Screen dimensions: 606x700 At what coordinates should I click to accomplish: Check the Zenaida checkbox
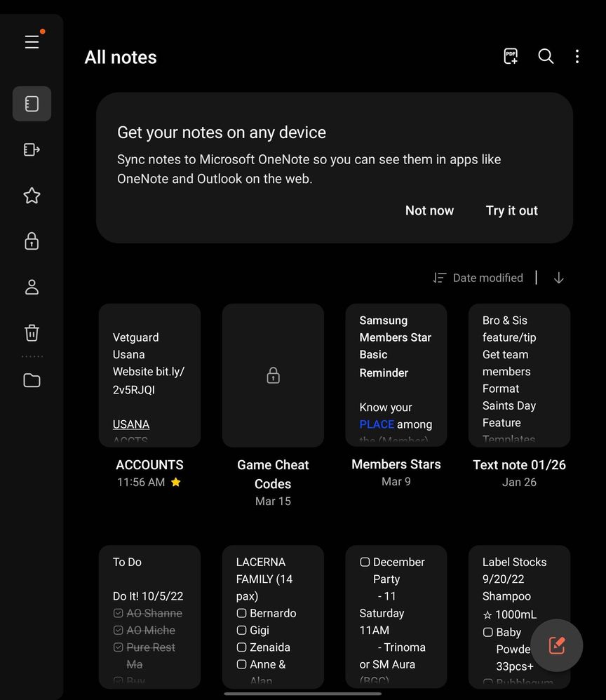241,647
